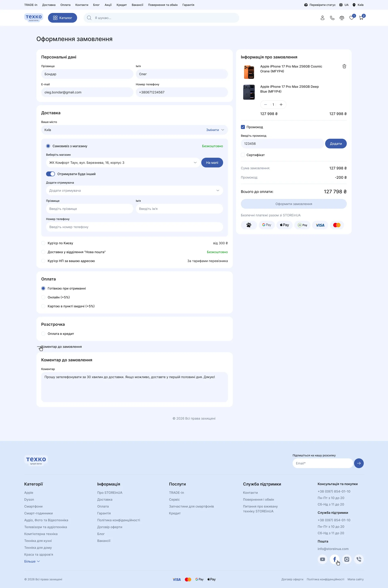This screenshot has height=588, width=388.
Task: Open Каталог menu button
Action: (x=62, y=18)
